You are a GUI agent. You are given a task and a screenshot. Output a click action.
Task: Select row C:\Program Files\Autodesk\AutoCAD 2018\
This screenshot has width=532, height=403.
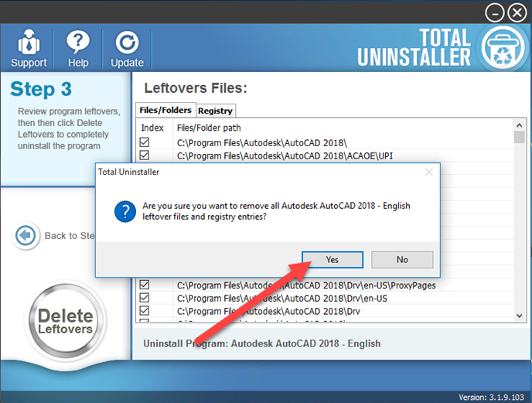pos(325,142)
